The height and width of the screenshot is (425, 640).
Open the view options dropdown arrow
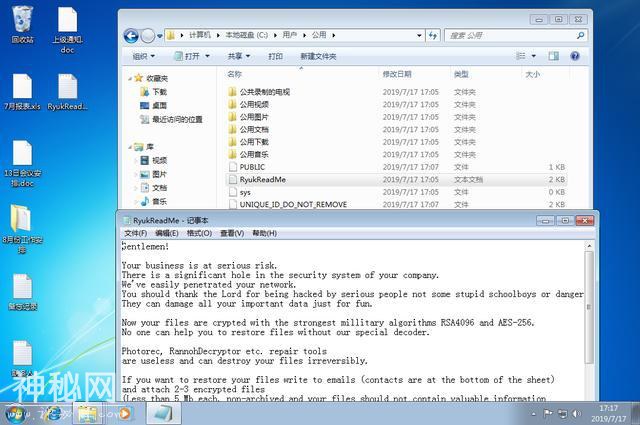[533, 56]
